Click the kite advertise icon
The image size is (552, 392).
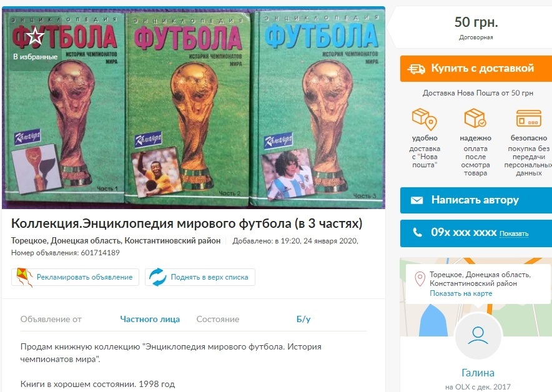[x=24, y=277]
